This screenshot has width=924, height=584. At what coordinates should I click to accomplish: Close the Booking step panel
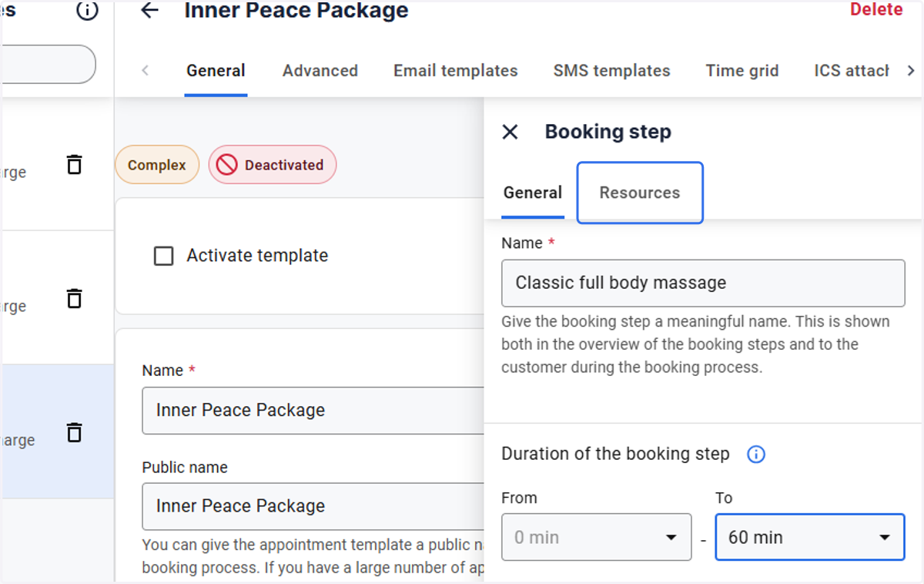510,132
